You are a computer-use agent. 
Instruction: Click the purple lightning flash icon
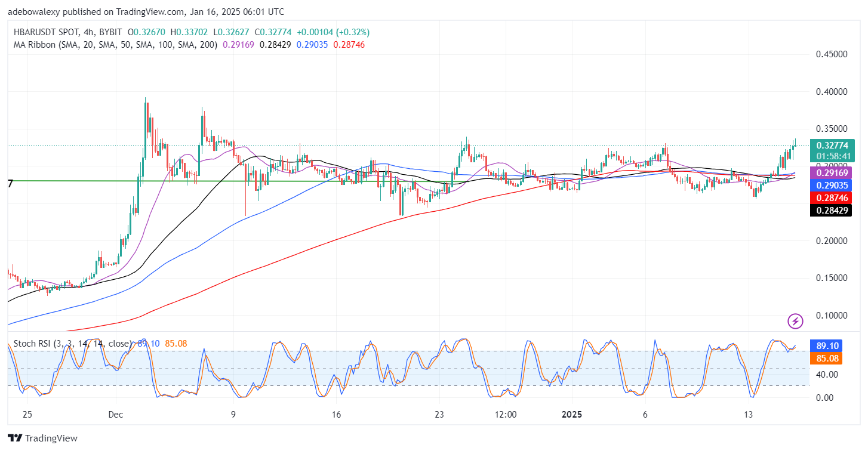tap(795, 321)
